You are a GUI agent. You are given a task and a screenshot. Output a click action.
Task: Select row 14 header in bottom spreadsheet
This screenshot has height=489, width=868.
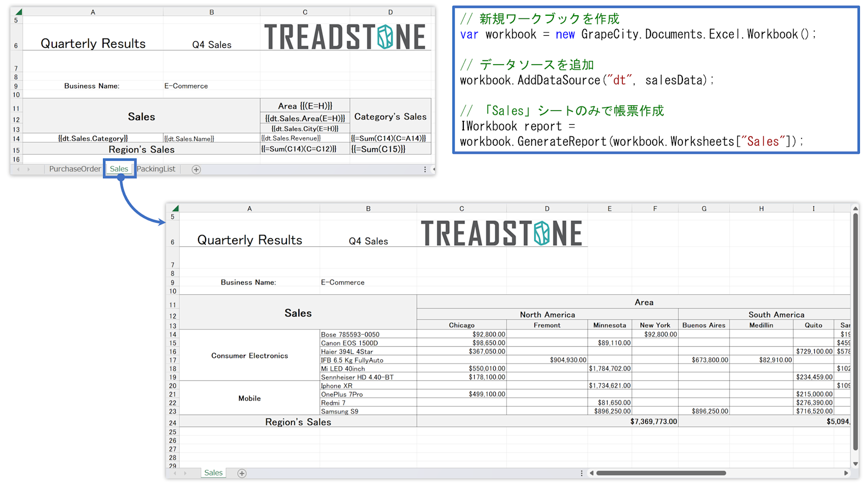(x=173, y=334)
